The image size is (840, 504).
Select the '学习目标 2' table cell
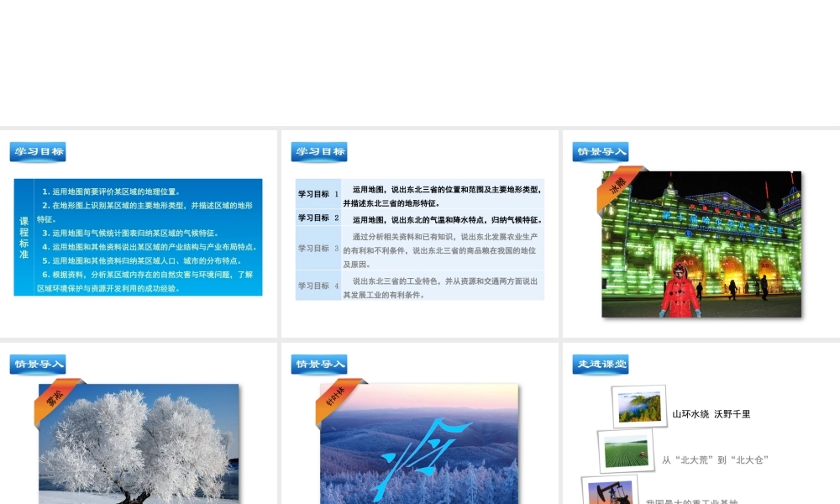tap(318, 218)
